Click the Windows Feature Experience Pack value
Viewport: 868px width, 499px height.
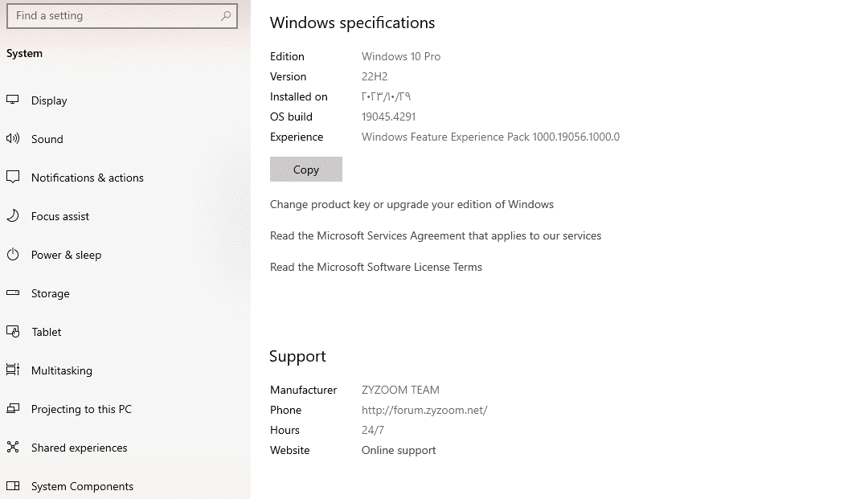pyautogui.click(x=490, y=137)
